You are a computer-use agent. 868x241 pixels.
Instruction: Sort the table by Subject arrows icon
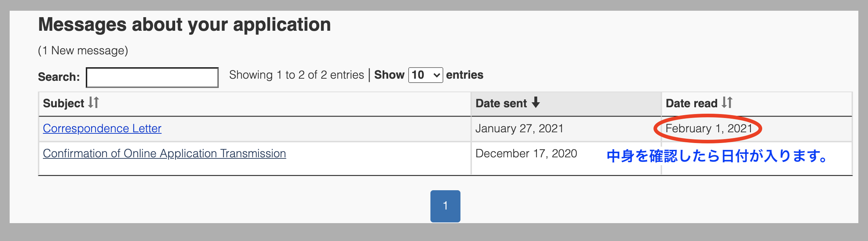[94, 103]
